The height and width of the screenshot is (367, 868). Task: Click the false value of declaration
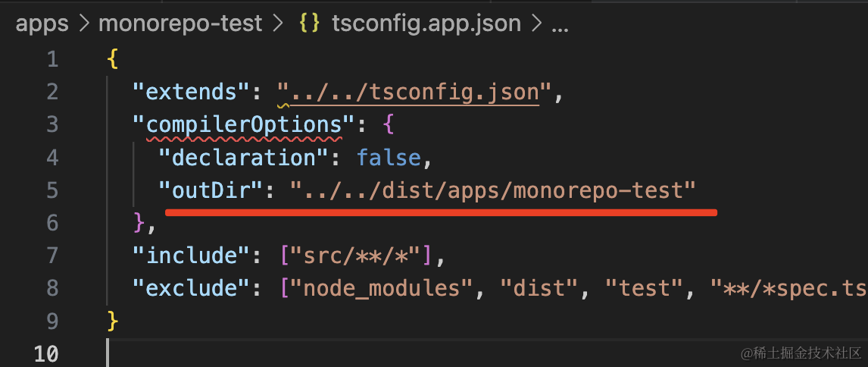388,157
